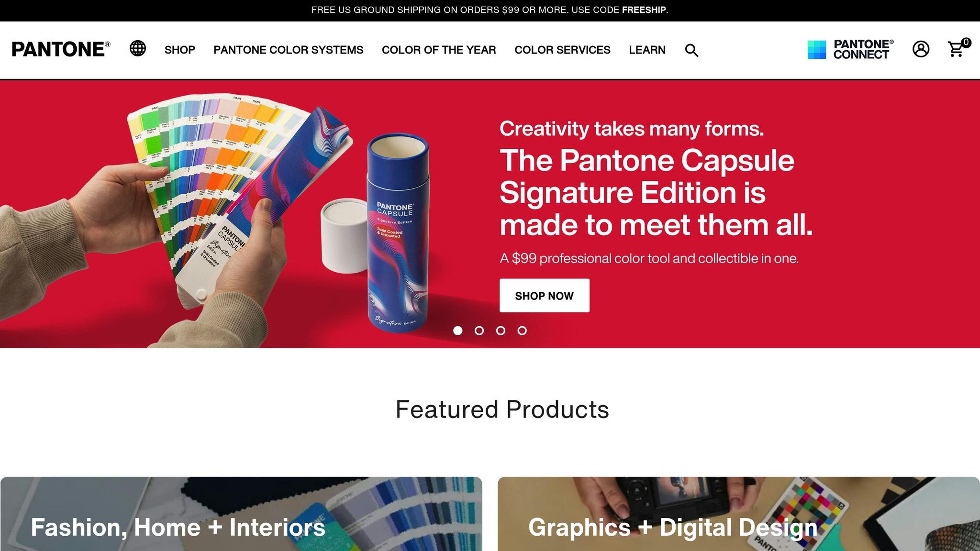Image resolution: width=980 pixels, height=551 pixels.
Task: Click the Pantone Connect gradient square icon
Action: (x=817, y=50)
